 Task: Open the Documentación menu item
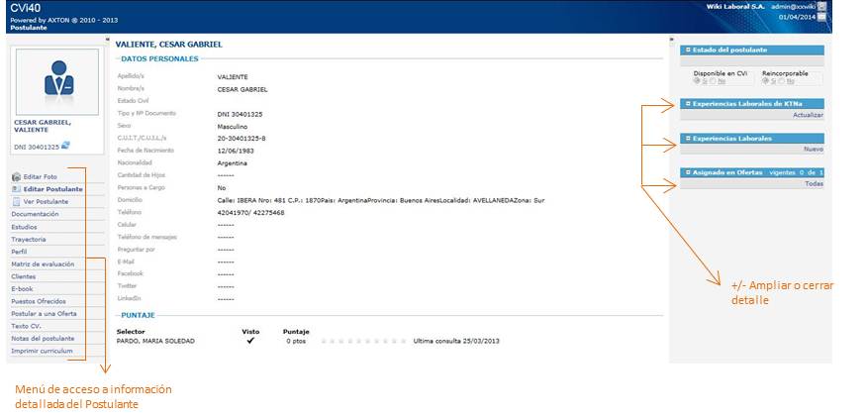pyautogui.click(x=35, y=214)
